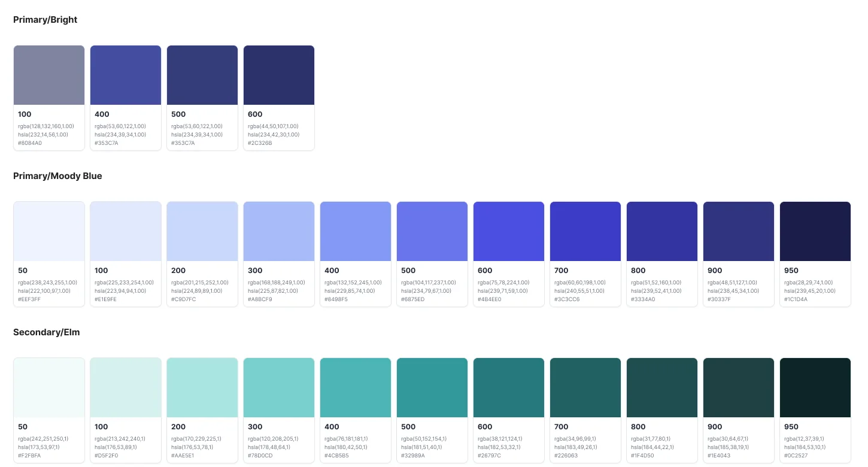Click the "Primary/Bright" section heading
The image size is (868, 467).
coord(45,20)
